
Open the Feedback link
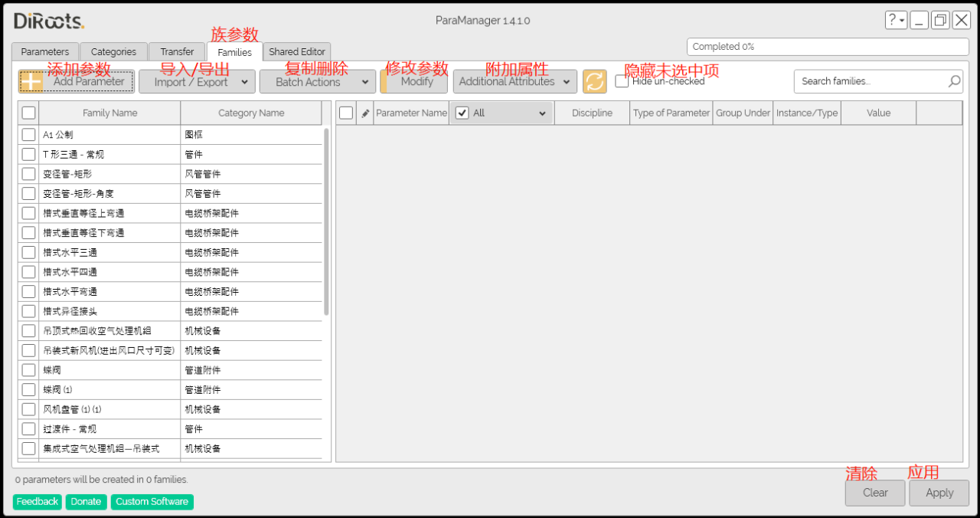(x=38, y=502)
